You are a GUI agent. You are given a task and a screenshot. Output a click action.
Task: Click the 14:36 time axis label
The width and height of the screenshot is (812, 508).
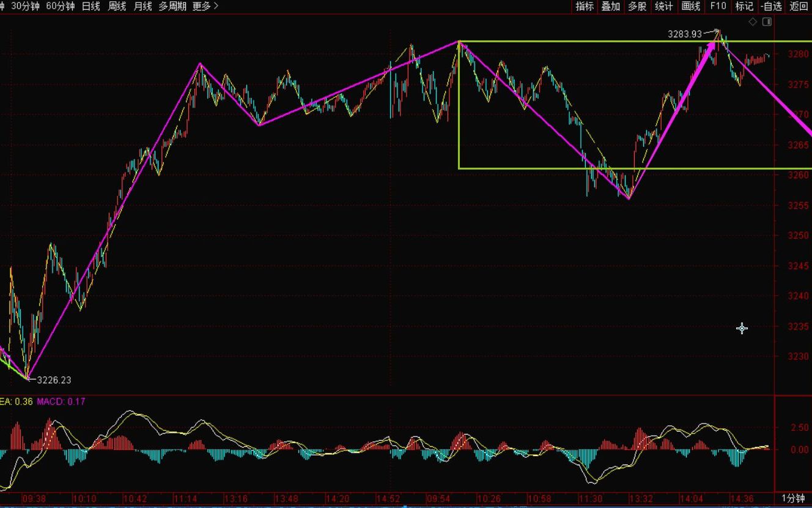pos(742,499)
